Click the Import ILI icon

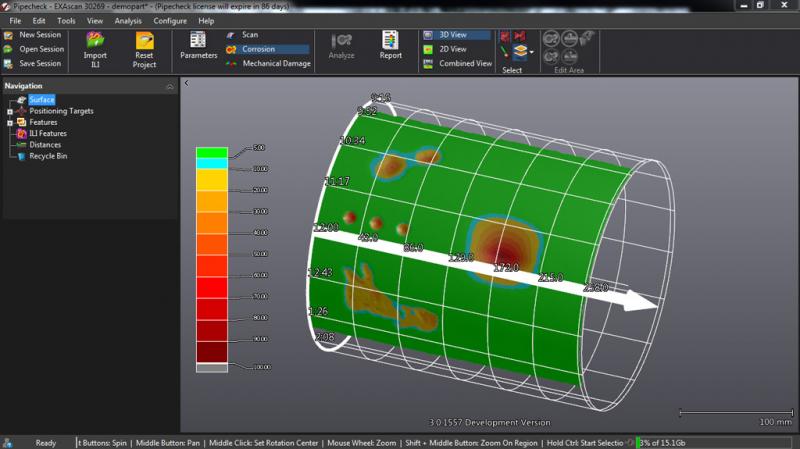tap(96, 40)
